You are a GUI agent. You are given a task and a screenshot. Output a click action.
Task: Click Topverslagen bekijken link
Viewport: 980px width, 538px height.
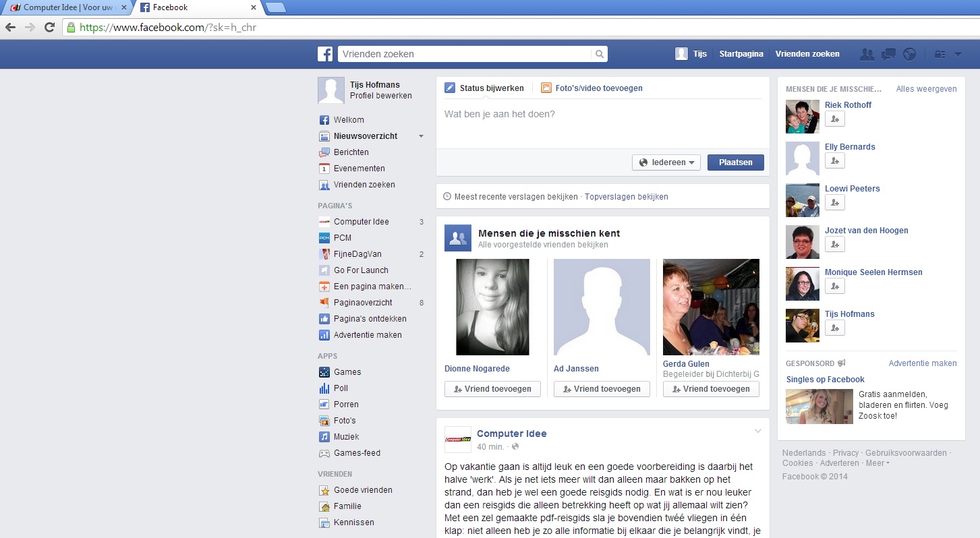click(627, 197)
